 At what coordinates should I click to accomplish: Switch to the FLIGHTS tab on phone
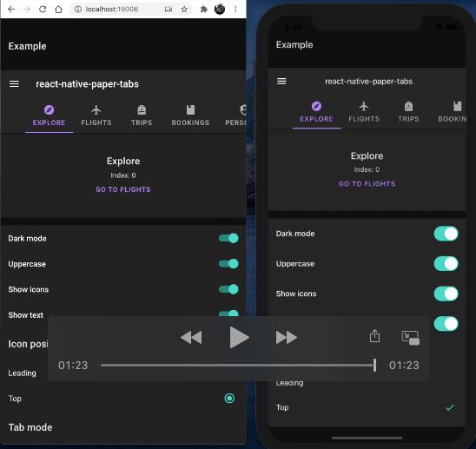tap(364, 119)
